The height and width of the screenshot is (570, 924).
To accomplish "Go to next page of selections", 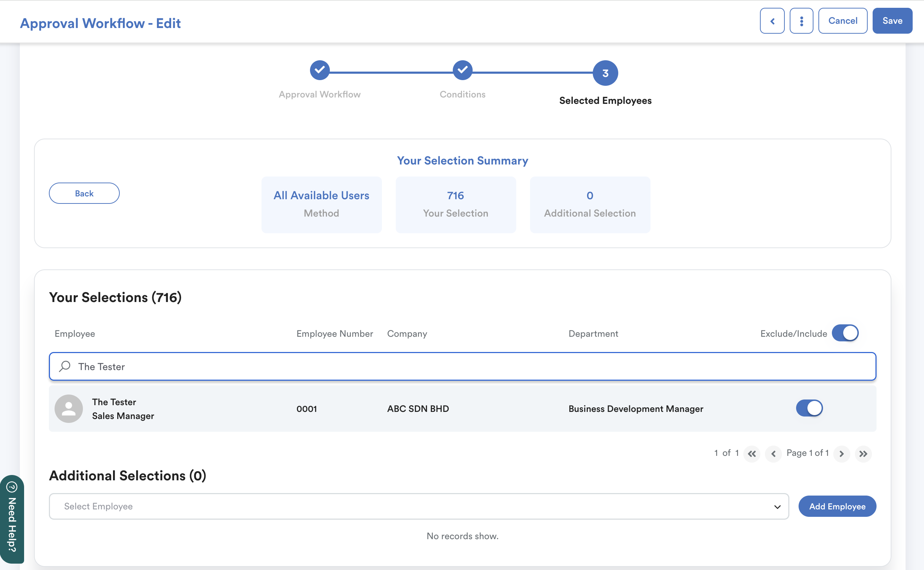I will pos(841,453).
